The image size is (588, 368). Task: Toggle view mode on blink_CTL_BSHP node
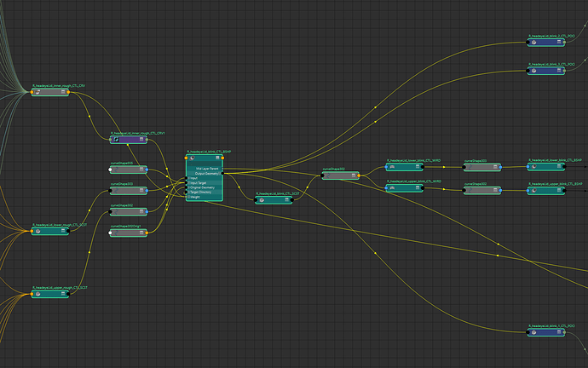pyautogui.click(x=218, y=158)
